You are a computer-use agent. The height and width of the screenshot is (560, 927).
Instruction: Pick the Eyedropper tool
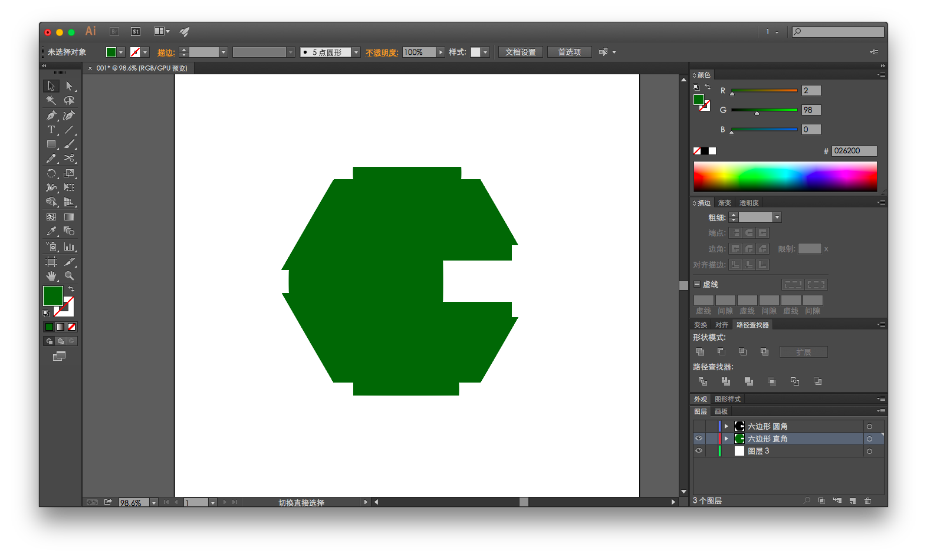tap(51, 231)
